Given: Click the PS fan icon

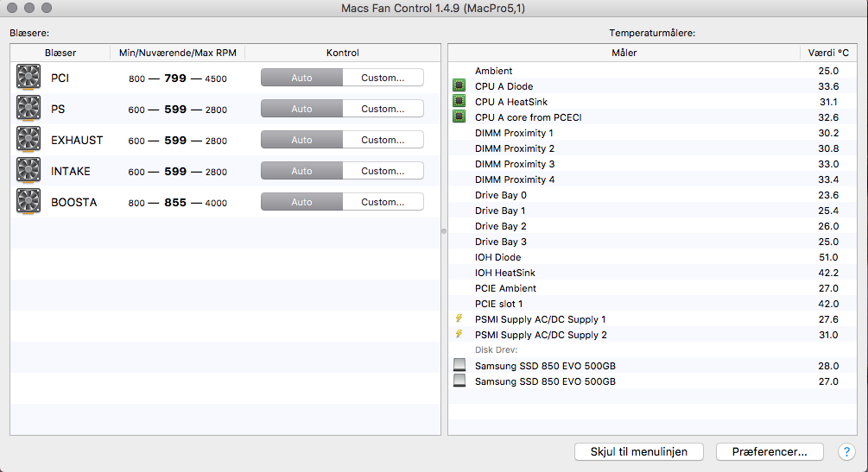Looking at the screenshot, I should coord(29,109).
